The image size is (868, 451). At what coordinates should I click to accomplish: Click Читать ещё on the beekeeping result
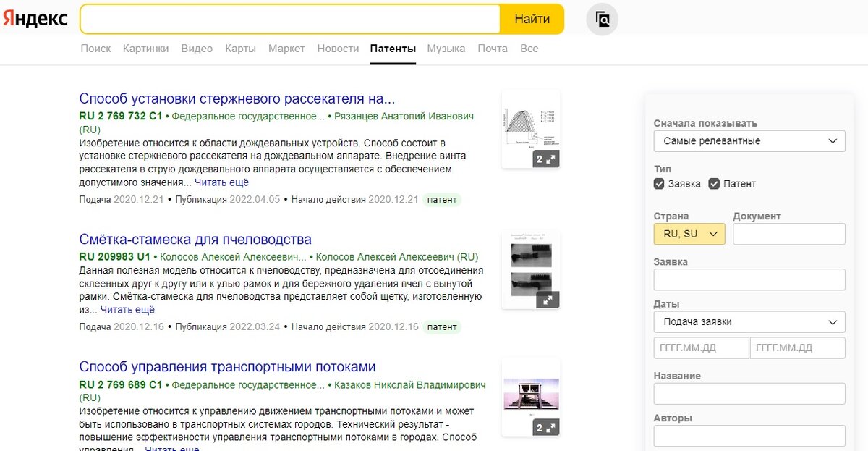[127, 309]
